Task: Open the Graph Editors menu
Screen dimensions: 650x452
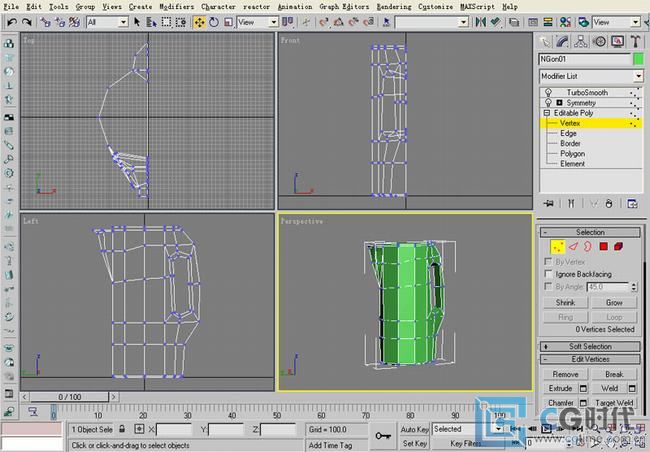Action: click(344, 7)
